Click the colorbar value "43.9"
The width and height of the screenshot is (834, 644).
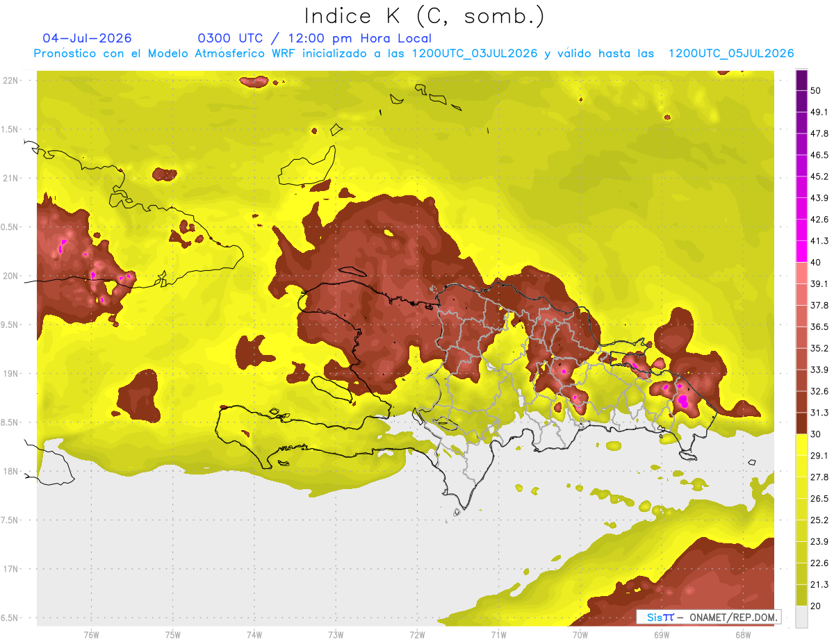point(819,198)
